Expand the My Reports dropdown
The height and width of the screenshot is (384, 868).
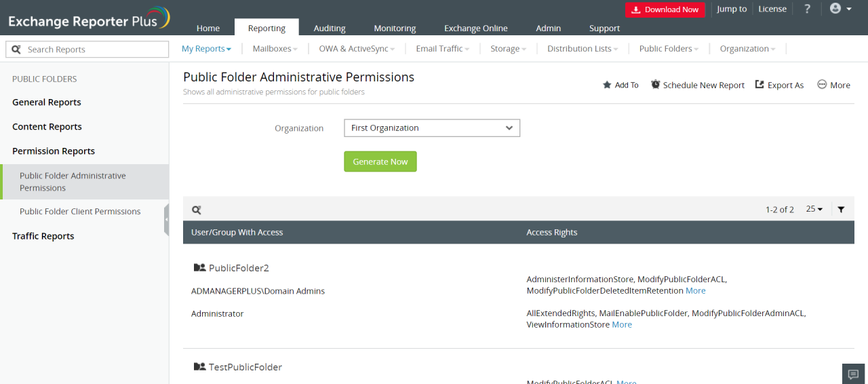tap(207, 49)
